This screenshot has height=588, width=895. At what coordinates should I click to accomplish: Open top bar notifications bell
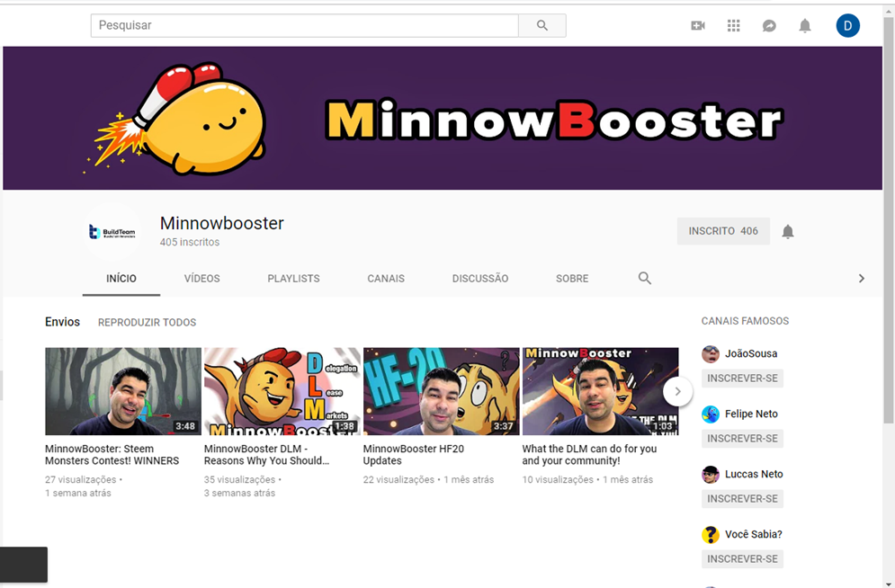(x=805, y=26)
